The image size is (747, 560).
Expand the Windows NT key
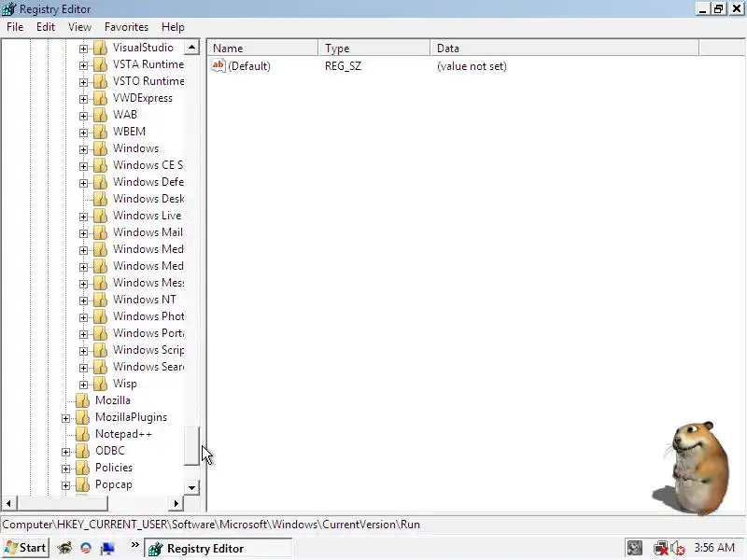(x=83, y=301)
